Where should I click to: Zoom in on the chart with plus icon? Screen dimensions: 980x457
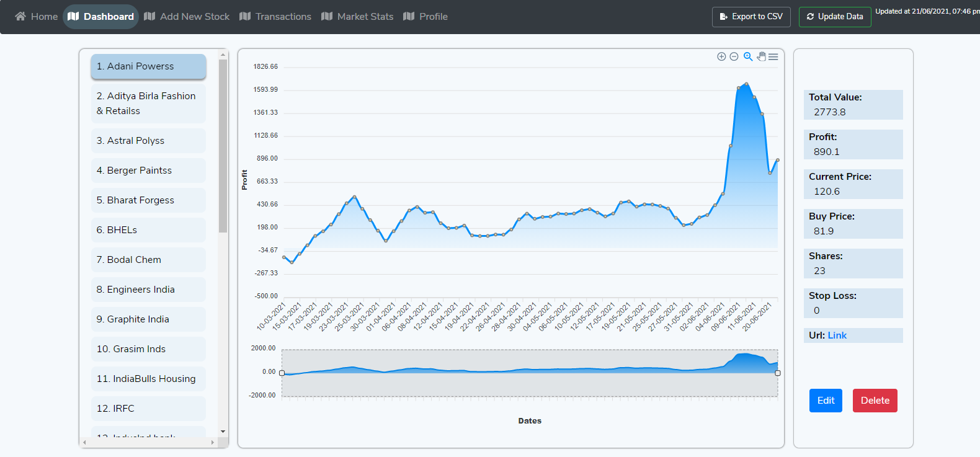pyautogui.click(x=721, y=56)
